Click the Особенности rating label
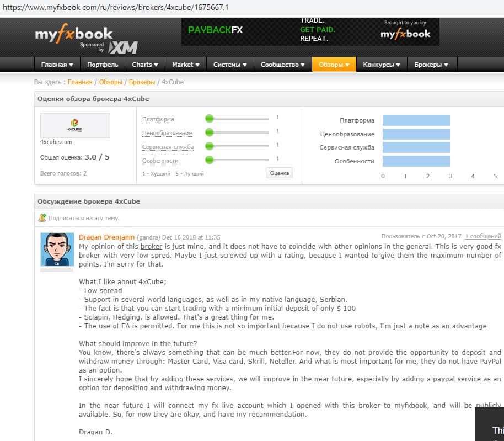504x441 pixels. point(160,161)
